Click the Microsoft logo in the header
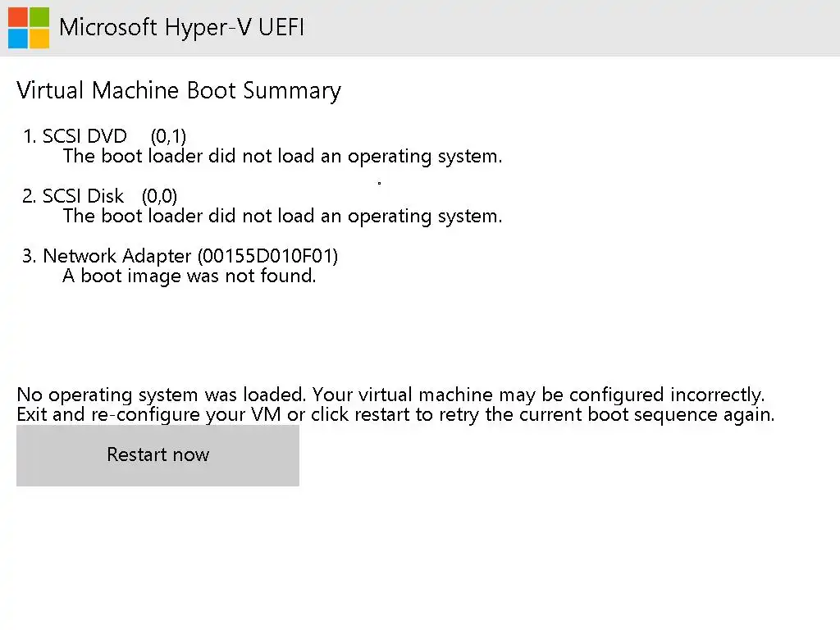 (29, 28)
